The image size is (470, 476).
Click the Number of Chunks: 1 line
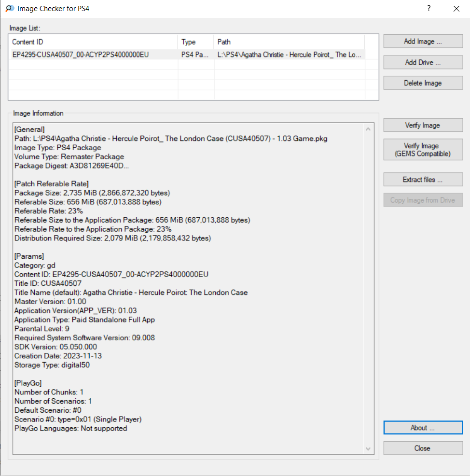[x=49, y=392]
